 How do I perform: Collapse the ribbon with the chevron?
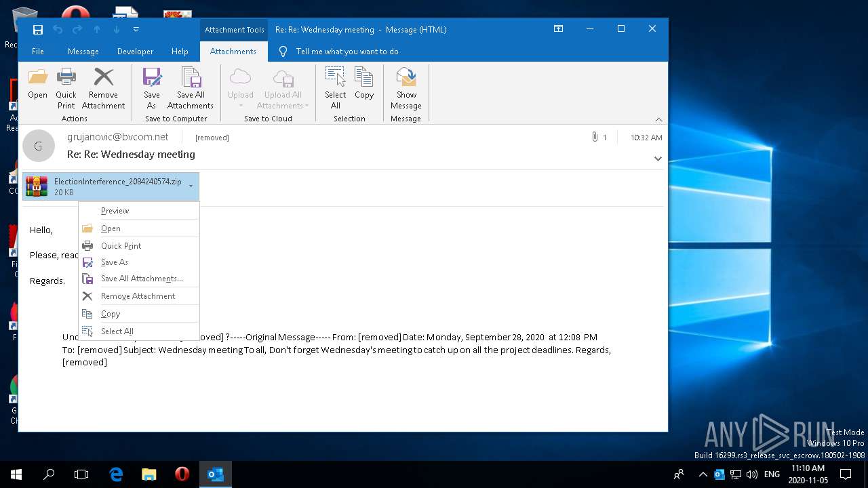[658, 119]
